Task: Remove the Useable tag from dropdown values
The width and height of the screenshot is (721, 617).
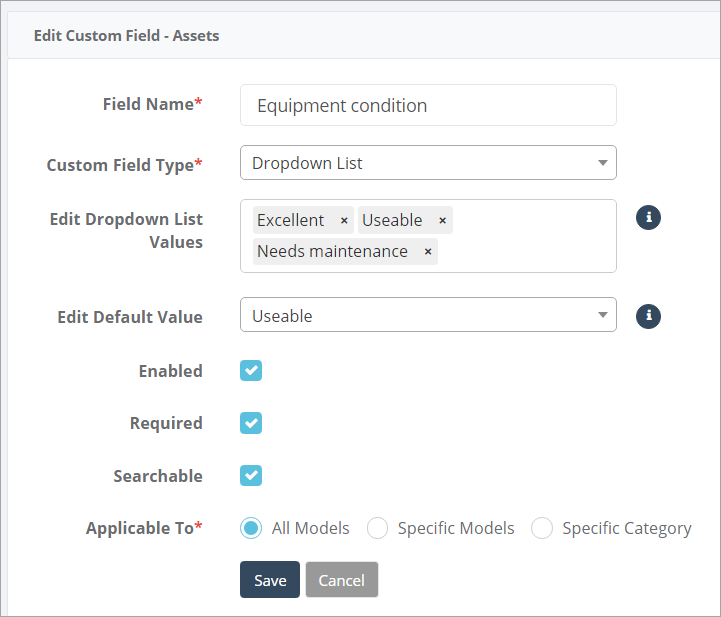Action: pyautogui.click(x=442, y=221)
